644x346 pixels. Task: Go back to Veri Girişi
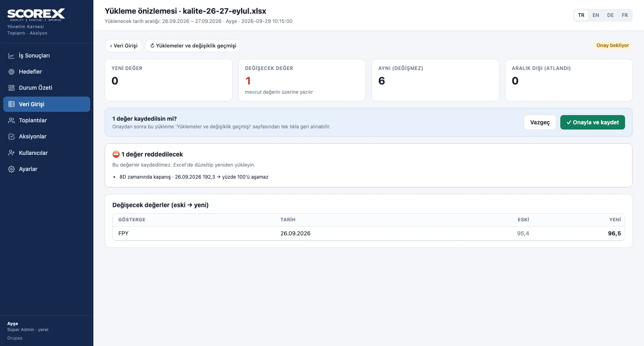124,45
